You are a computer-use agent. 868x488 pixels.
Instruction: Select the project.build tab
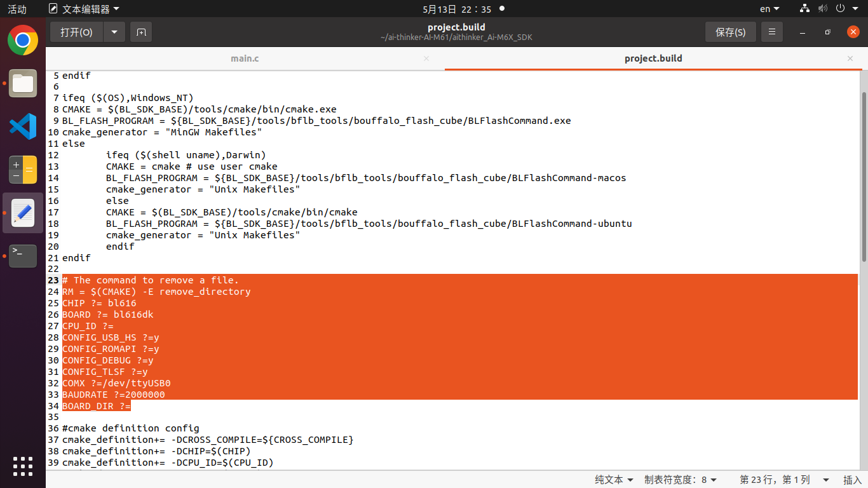click(653, 58)
